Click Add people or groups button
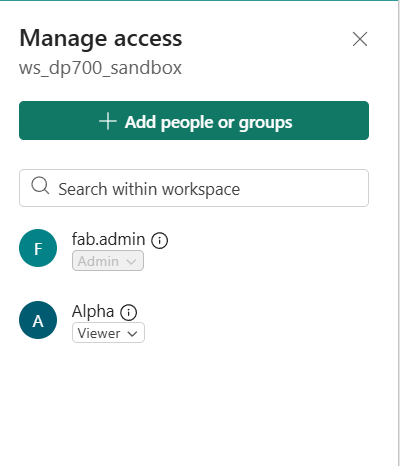 click(x=194, y=120)
